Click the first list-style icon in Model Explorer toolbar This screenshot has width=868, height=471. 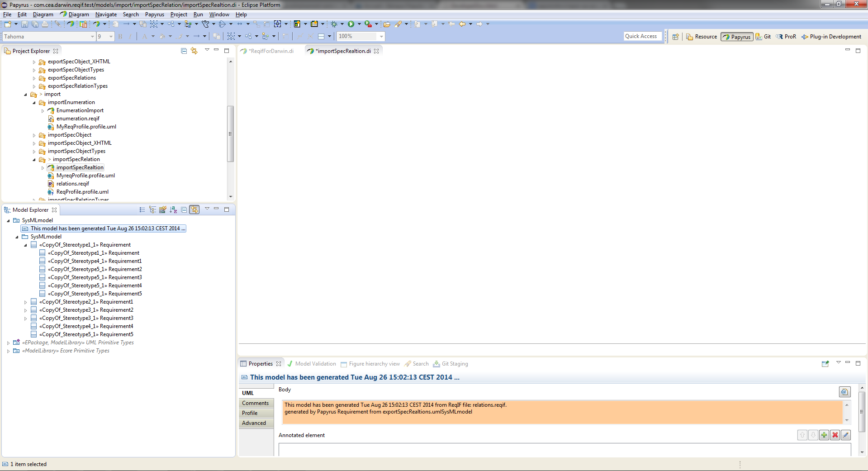click(x=142, y=209)
